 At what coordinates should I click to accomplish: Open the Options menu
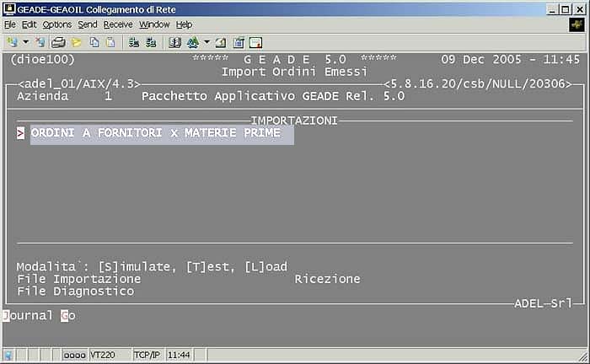pyautogui.click(x=57, y=24)
